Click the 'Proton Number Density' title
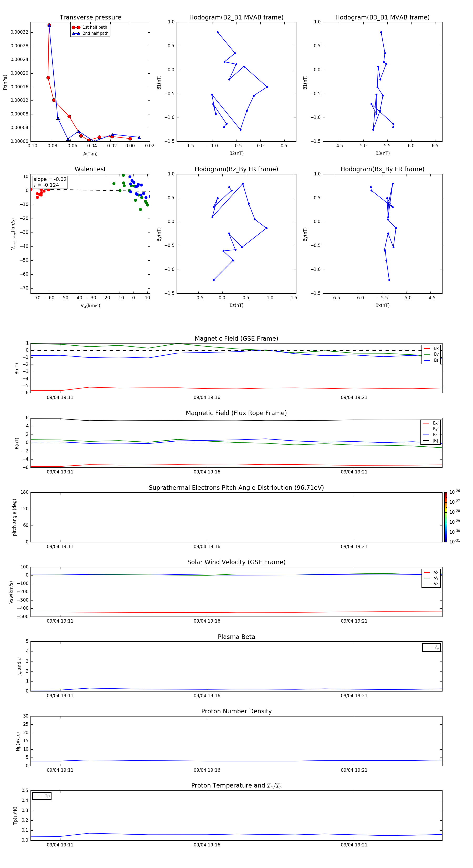The width and height of the screenshot is (473, 868). [236, 711]
